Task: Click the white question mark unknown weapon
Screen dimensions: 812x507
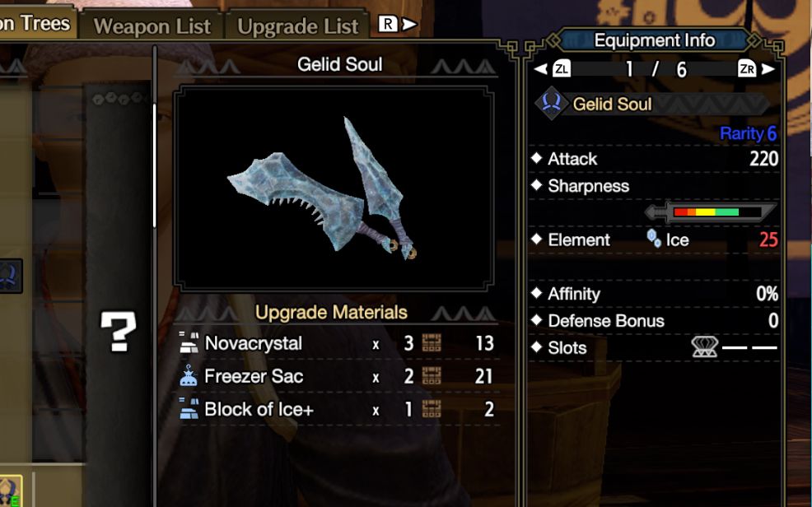Action: pos(119,331)
